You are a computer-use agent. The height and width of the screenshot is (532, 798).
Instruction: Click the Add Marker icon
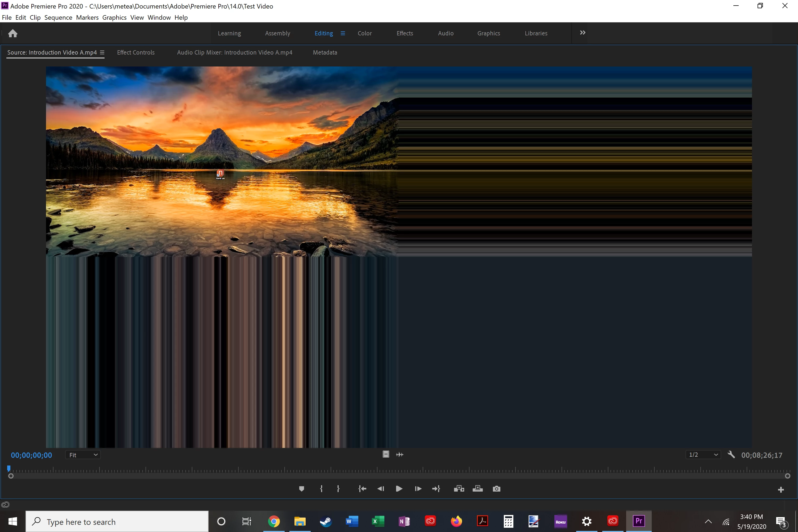pos(301,489)
